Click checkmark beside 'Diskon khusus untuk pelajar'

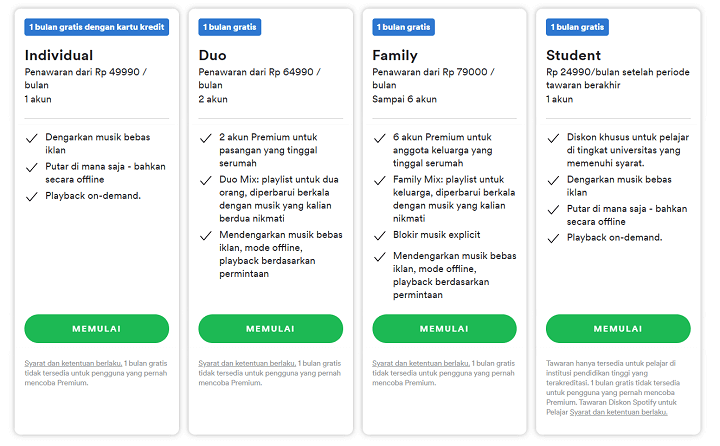(553, 138)
